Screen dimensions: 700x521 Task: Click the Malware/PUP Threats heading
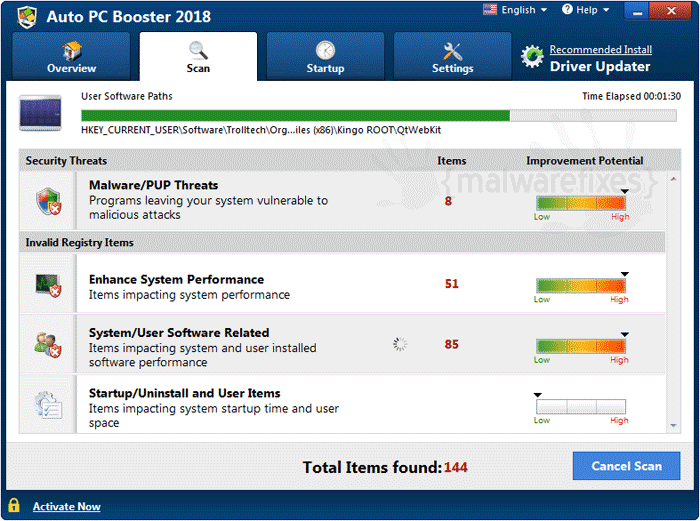coord(154,185)
